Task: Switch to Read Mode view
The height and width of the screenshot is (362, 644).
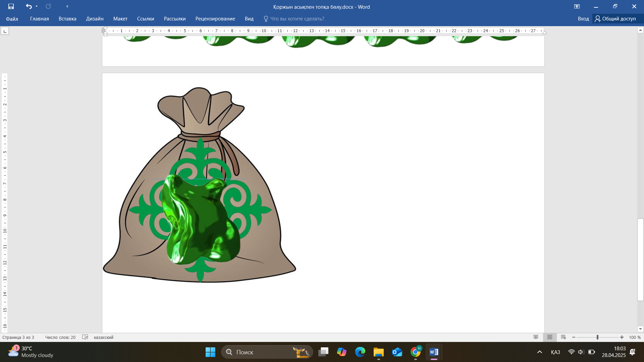Action: 536,337
